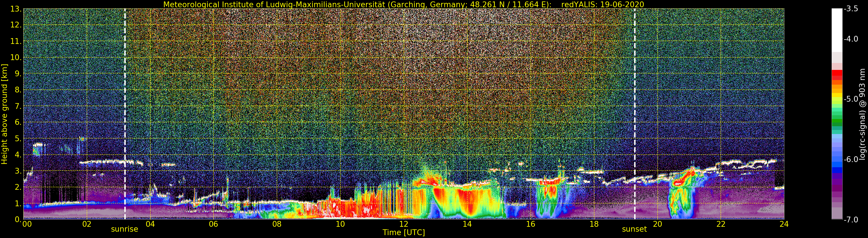Click the time axis tick label 06
The height and width of the screenshot is (238, 868).
[x=213, y=224]
